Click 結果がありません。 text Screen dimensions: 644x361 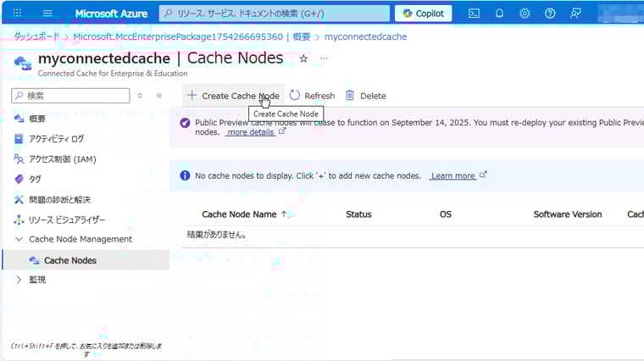click(216, 235)
